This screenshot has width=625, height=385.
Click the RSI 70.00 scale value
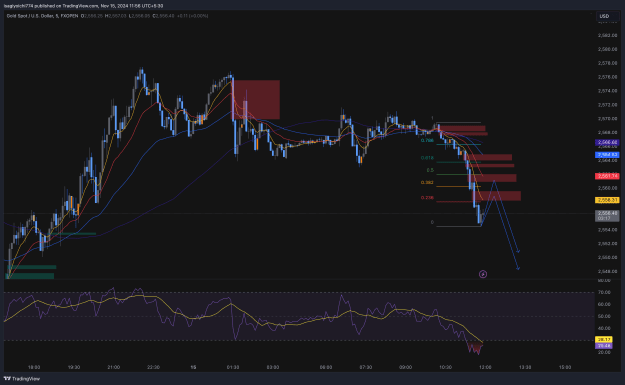(x=604, y=293)
